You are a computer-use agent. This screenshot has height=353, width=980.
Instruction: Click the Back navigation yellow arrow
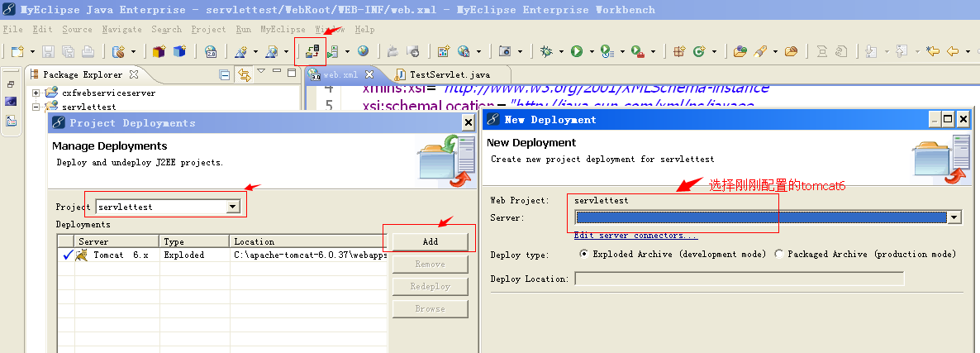click(953, 52)
